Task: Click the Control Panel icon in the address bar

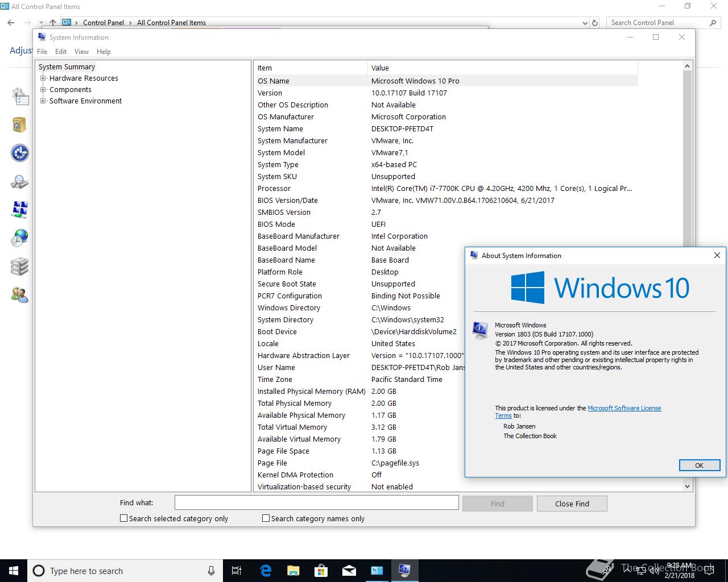Action: tap(67, 23)
